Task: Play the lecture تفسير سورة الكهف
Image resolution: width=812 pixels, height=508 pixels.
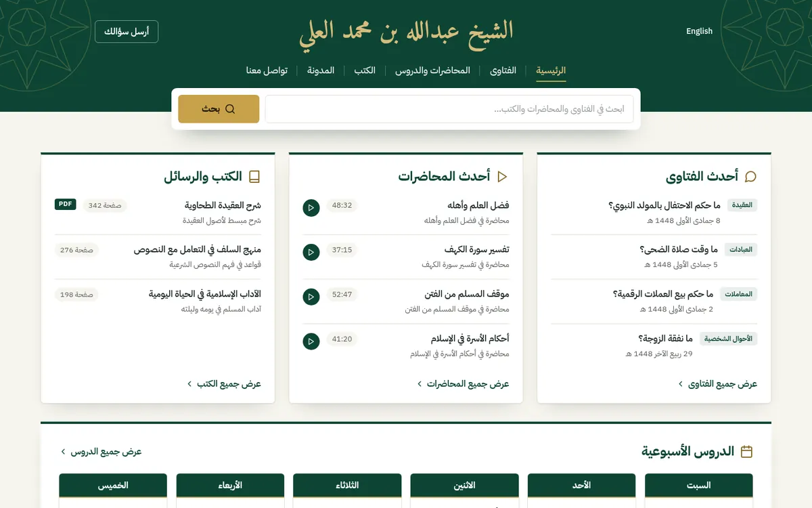Action: [311, 252]
